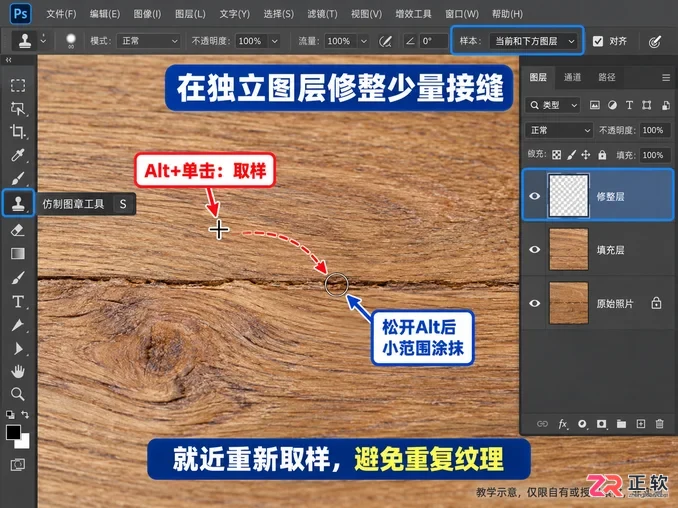This screenshot has width=678, height=508.
Task: Select the Rectangular Marquee tool
Action: (x=18, y=85)
